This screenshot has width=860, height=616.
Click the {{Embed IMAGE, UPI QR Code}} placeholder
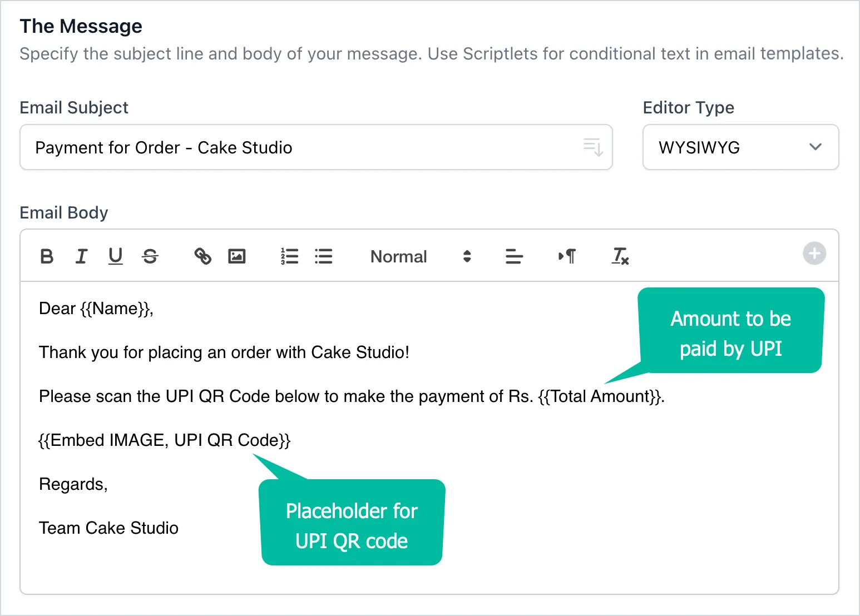click(164, 440)
